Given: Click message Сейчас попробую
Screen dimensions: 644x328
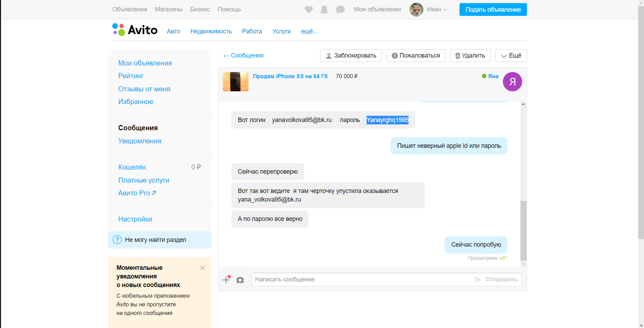Looking at the screenshot, I should point(476,245).
